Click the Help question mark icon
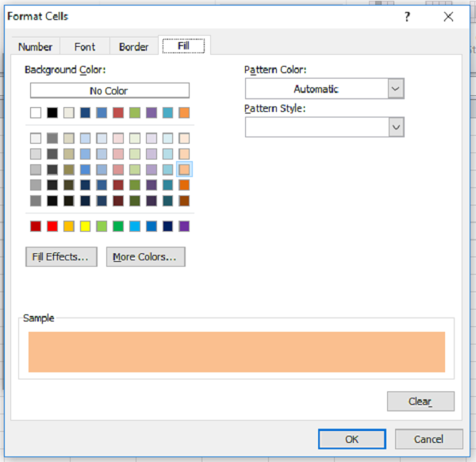This screenshot has height=462, width=476. tap(407, 17)
